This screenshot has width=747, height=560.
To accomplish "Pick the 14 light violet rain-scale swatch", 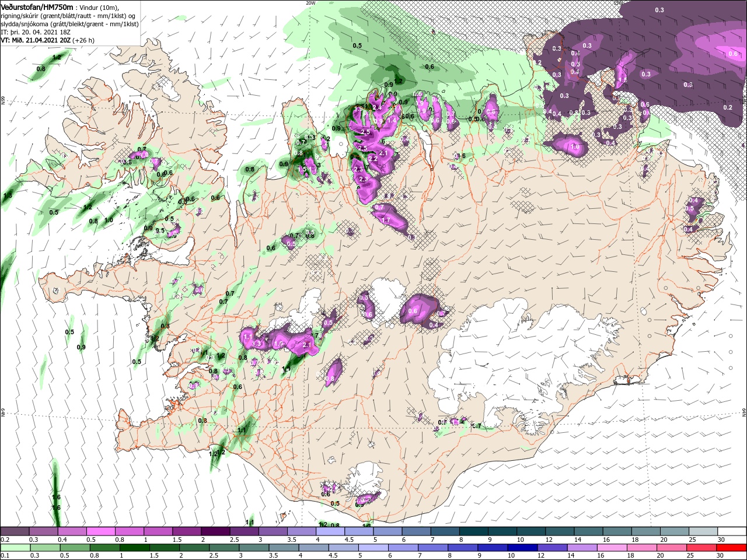I will click(x=581, y=548).
